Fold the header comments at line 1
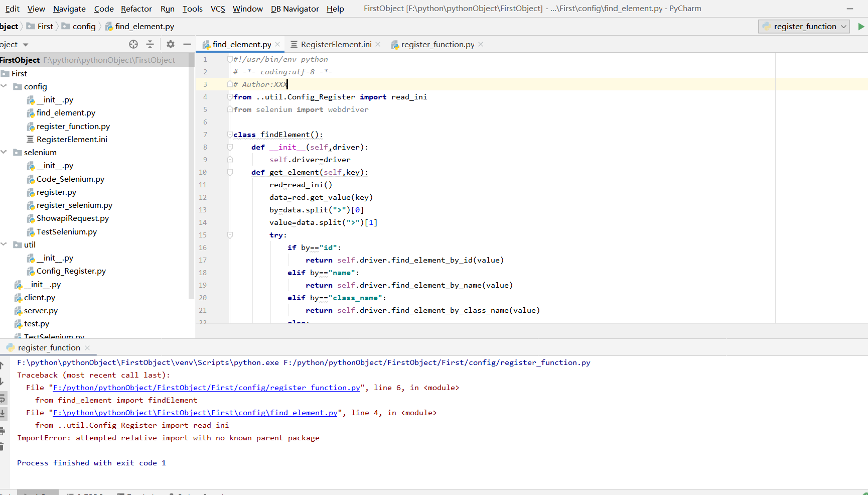This screenshot has width=868, height=495. click(230, 59)
